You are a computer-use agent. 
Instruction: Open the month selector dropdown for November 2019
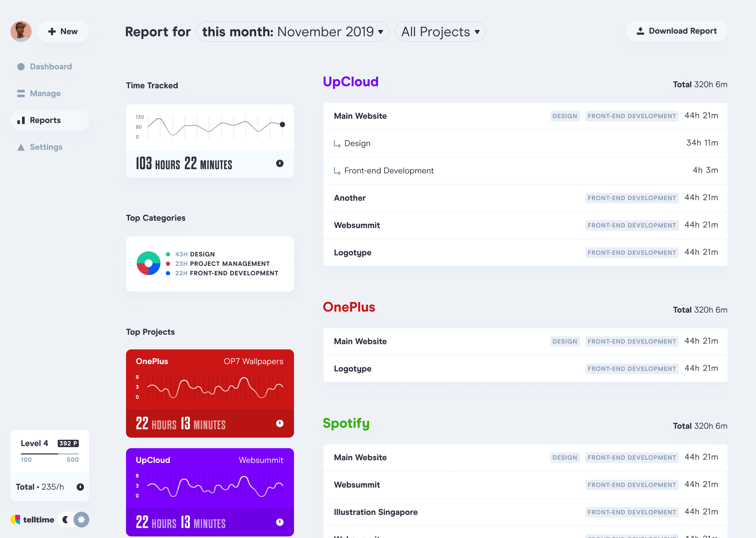tap(293, 32)
